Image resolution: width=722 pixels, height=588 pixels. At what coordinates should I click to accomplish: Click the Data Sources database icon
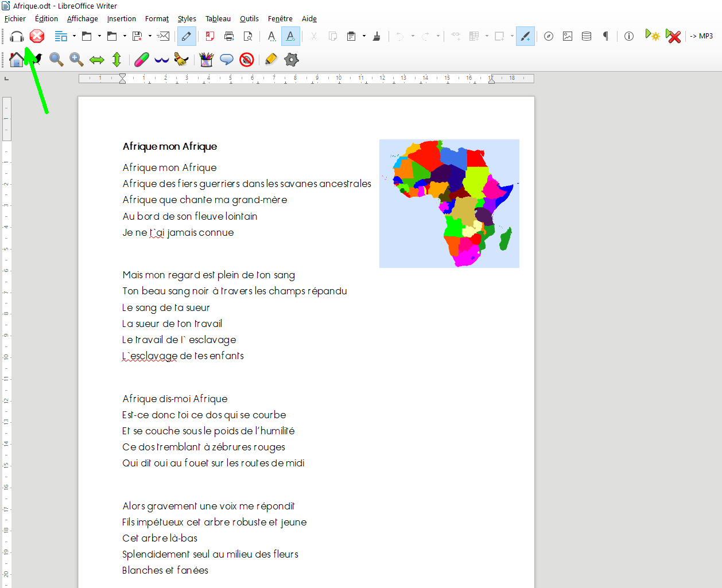point(587,36)
